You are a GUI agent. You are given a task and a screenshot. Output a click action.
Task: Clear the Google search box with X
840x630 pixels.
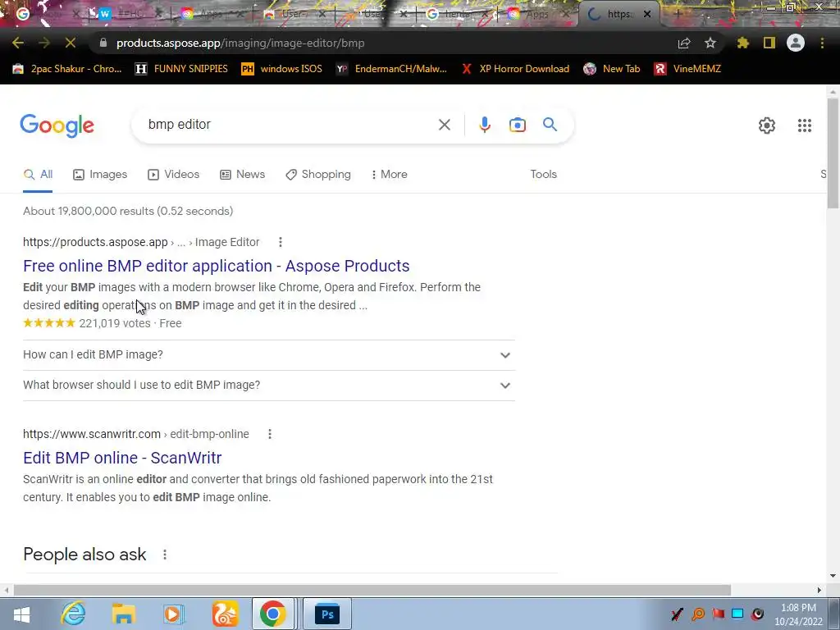(444, 125)
